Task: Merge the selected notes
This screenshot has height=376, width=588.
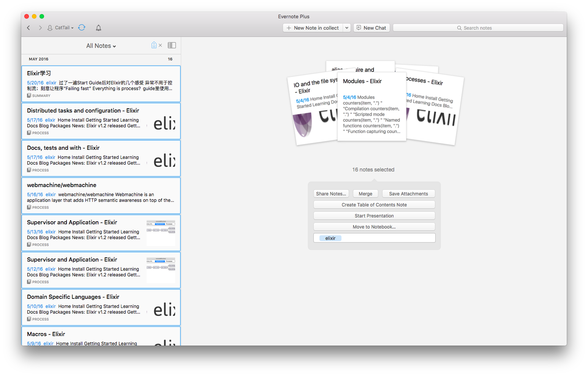Action: pyautogui.click(x=365, y=194)
